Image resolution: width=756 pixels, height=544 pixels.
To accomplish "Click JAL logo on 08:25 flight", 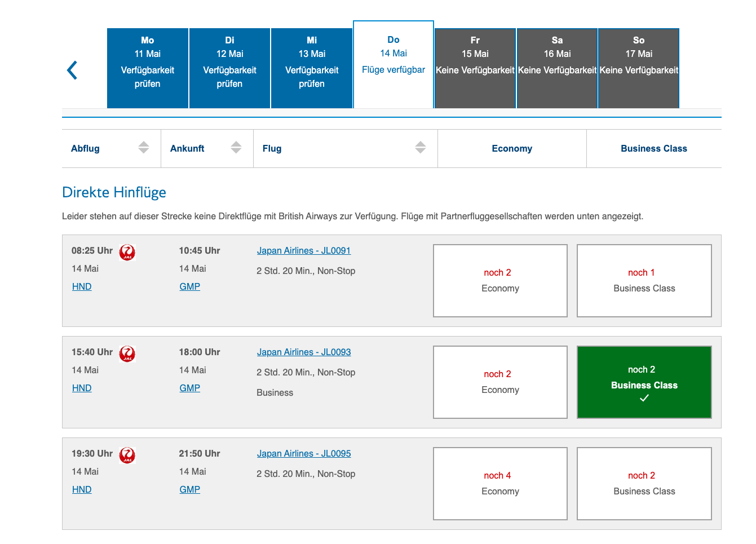I will 127,252.
